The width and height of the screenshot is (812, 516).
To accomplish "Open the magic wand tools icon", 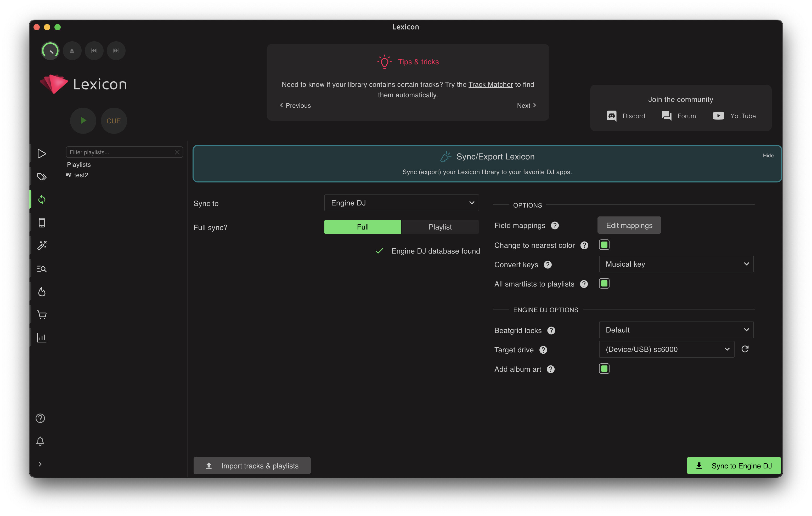I will [x=42, y=245].
